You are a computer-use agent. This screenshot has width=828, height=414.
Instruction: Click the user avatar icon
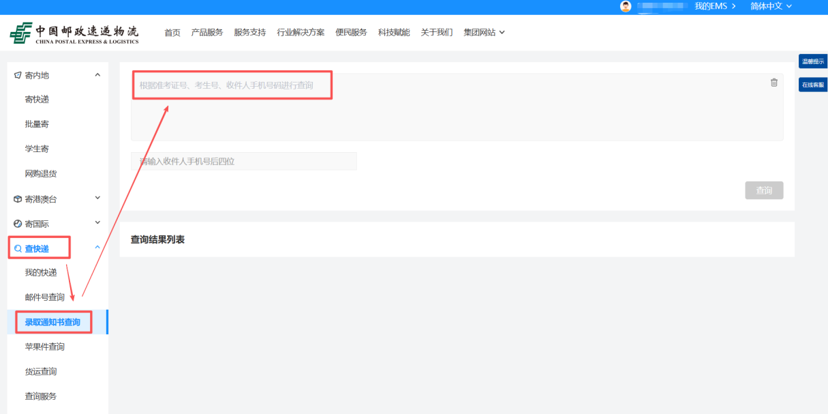coord(626,6)
